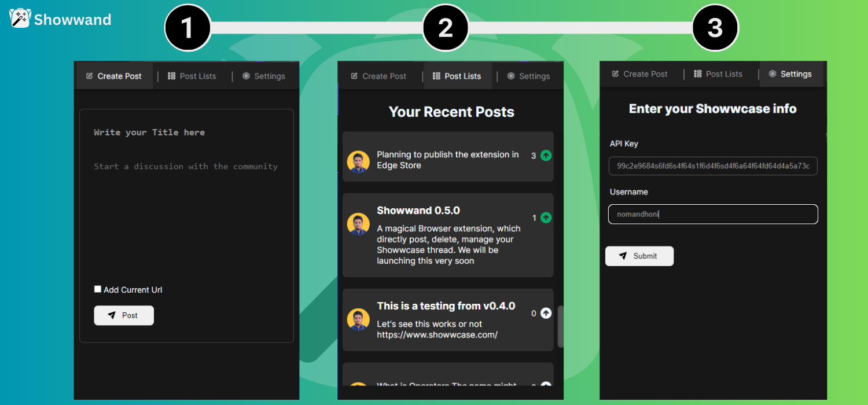Screen dimensions: 868x405
Task: Click the Settings gear icon in first panel
Action: [x=247, y=76]
